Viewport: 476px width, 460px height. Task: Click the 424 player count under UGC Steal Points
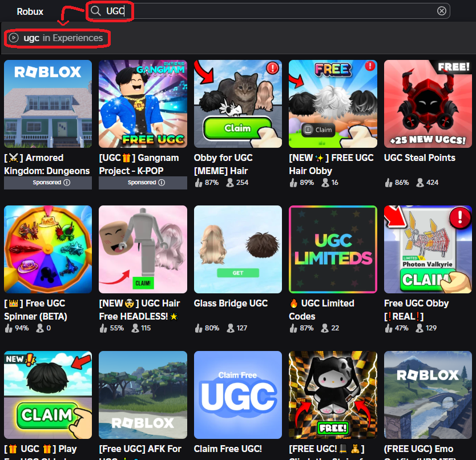432,183
